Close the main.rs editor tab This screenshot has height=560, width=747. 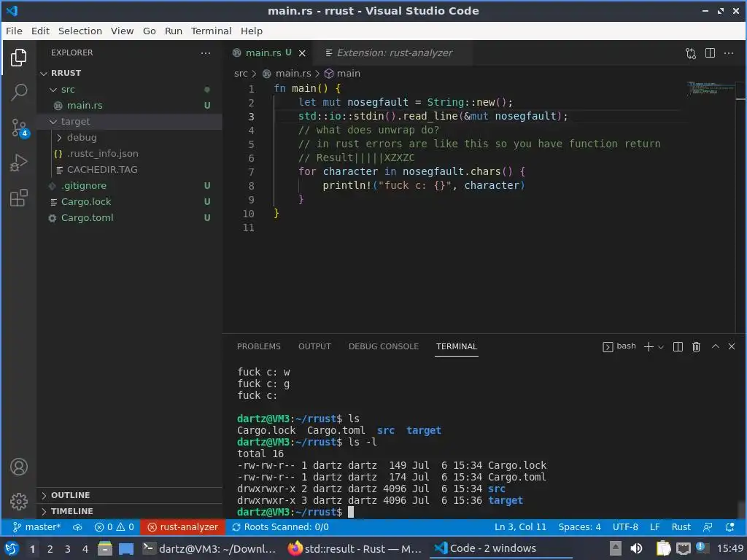[302, 52]
